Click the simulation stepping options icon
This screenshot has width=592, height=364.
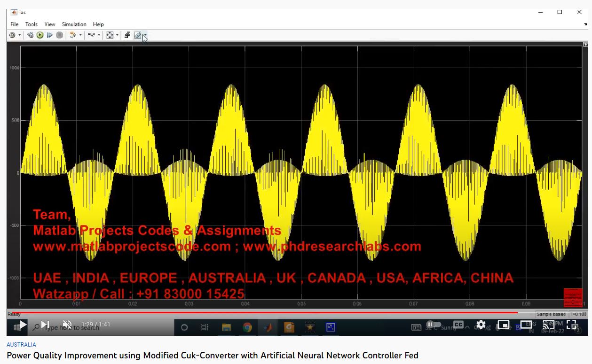31,35
